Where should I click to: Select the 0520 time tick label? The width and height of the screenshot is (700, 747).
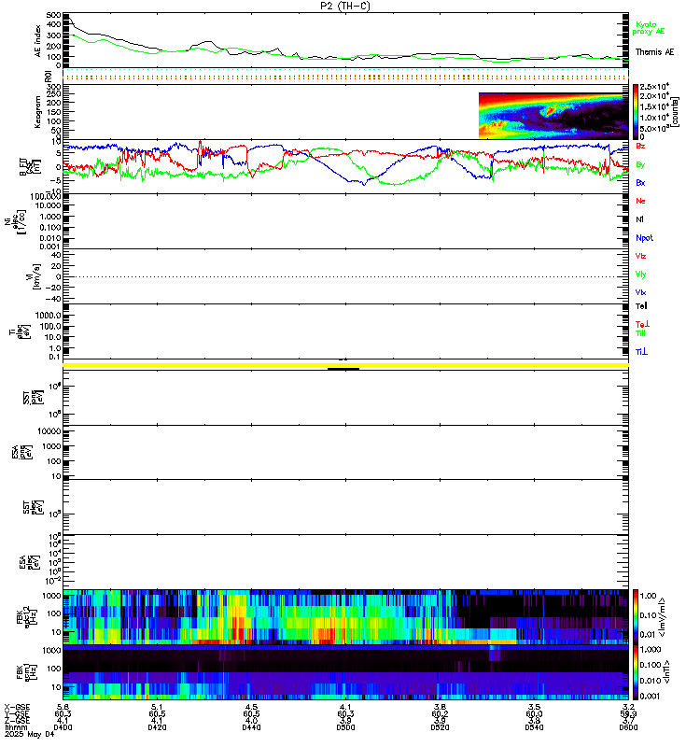tap(440, 727)
